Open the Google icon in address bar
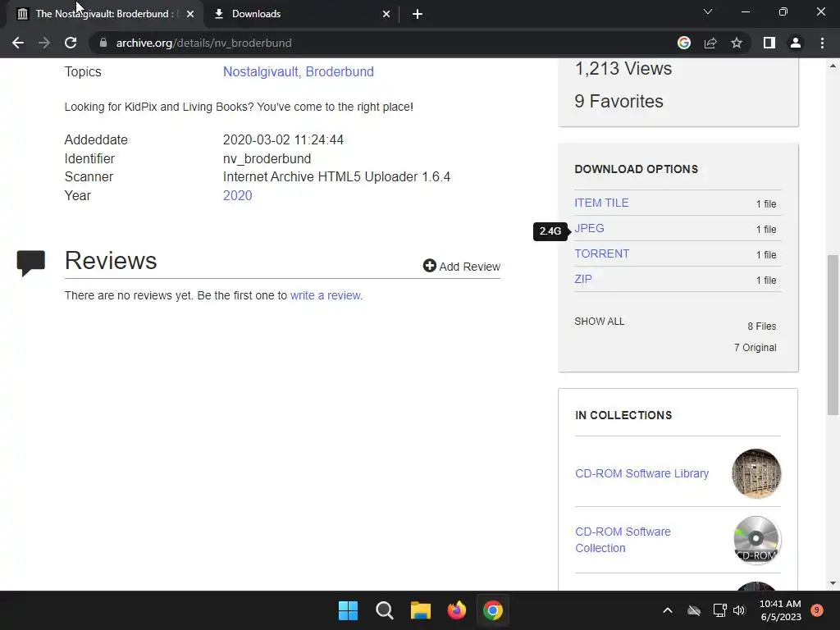This screenshot has width=840, height=630. pos(683,43)
